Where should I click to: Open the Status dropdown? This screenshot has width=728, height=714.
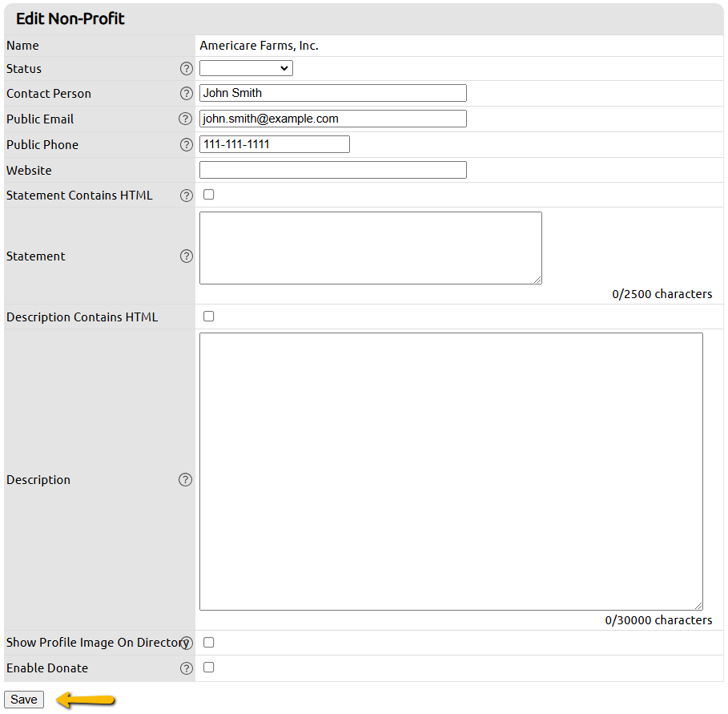(x=246, y=68)
